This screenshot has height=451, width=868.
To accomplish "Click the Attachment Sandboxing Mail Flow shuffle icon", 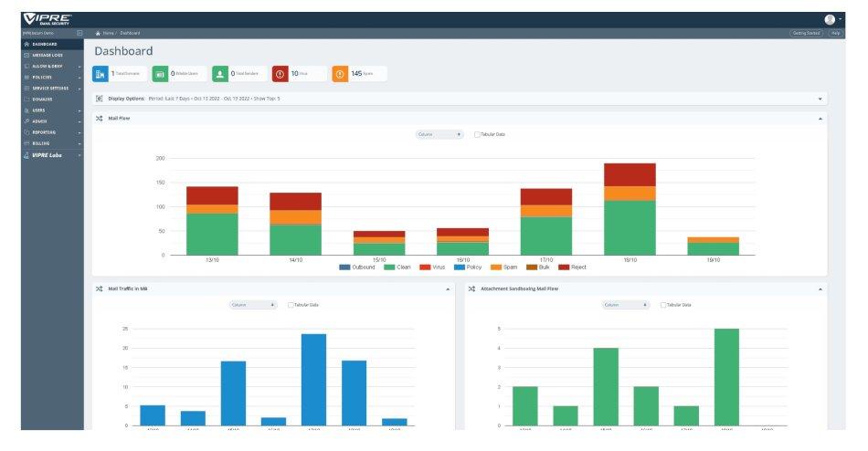I will pyautogui.click(x=471, y=288).
